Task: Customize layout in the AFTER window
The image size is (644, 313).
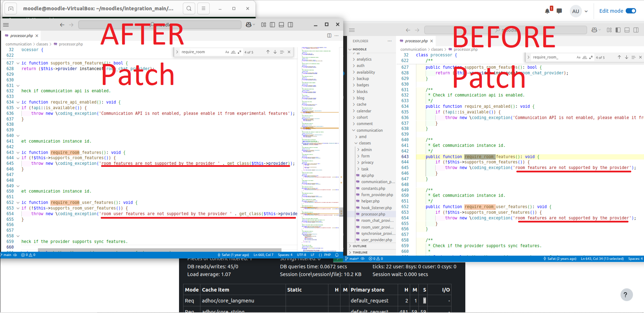Action: pyautogui.click(x=264, y=25)
